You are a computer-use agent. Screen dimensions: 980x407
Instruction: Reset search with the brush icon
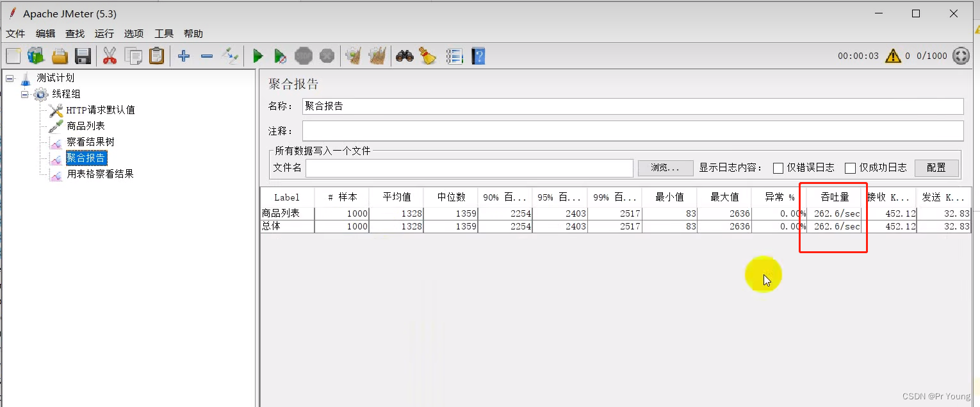point(428,56)
